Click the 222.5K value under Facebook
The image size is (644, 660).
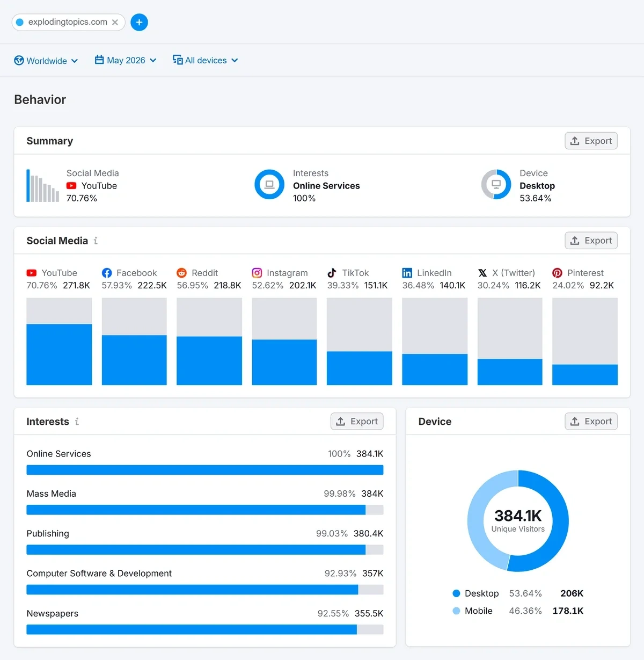pos(152,285)
